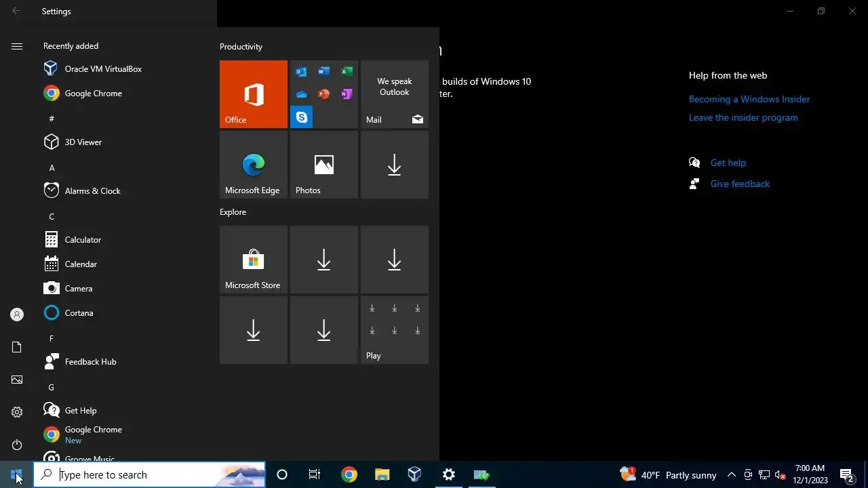Open the network tray icon

pos(764,474)
